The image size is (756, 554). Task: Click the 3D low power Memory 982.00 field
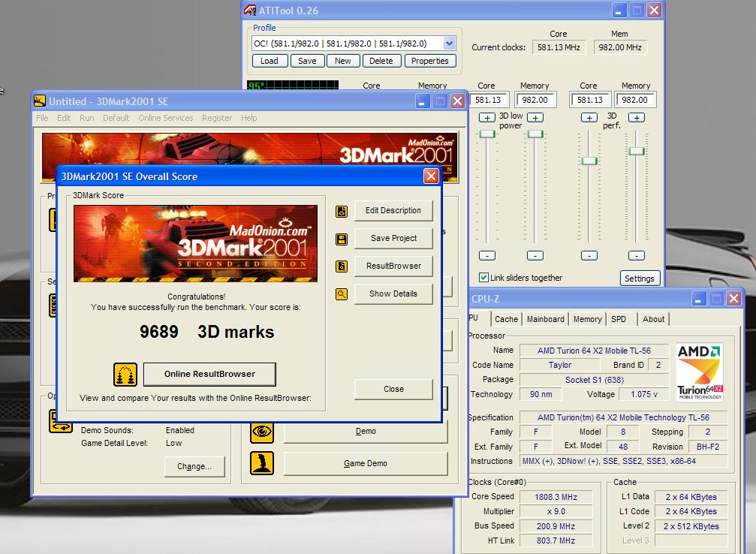tap(535, 100)
